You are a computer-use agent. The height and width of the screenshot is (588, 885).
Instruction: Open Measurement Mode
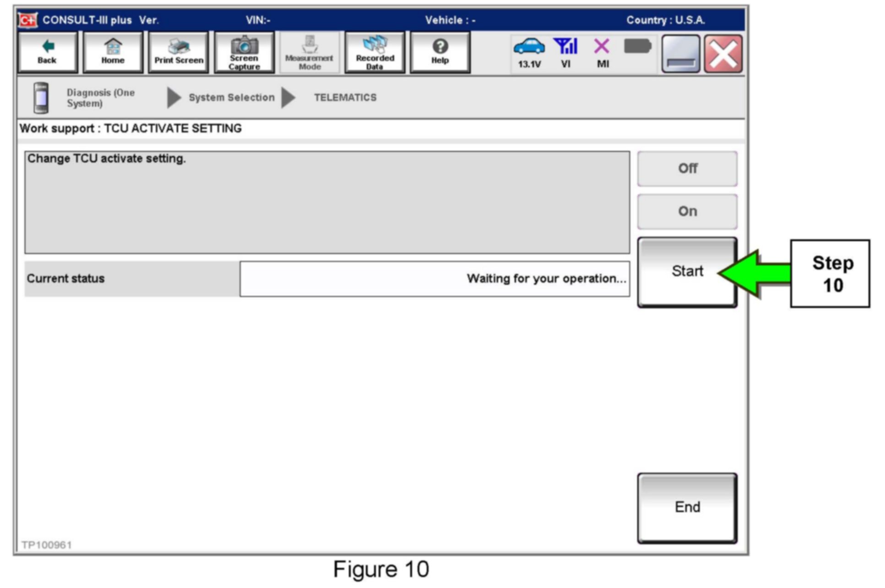coord(309,52)
